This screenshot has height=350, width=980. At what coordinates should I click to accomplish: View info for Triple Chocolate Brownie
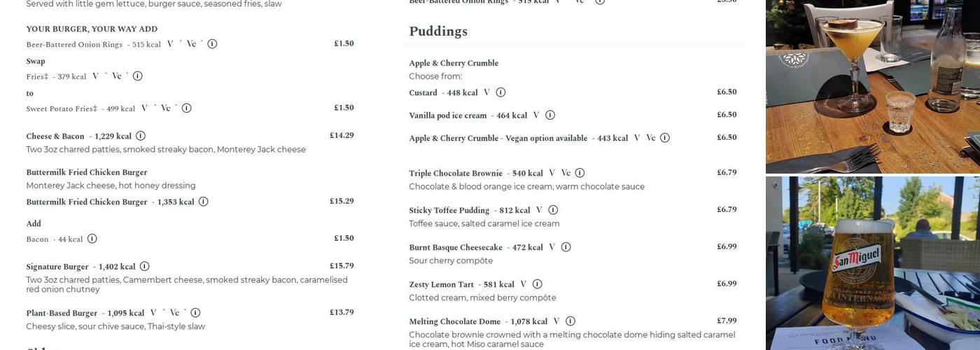pos(580,173)
